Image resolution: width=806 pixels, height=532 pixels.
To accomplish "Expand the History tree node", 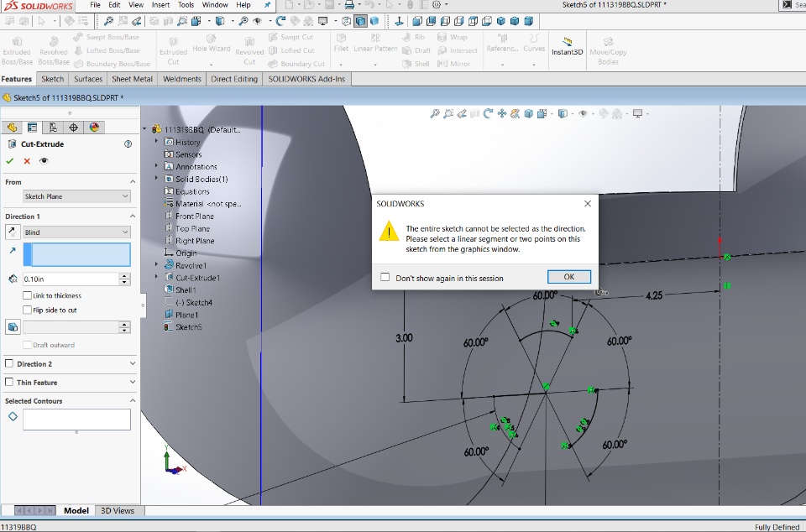I will (157, 141).
